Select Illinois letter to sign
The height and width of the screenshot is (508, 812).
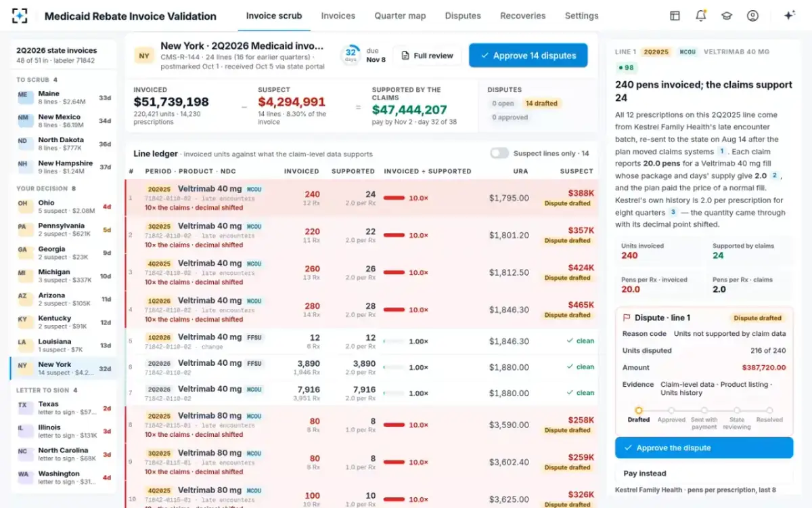tap(64, 431)
